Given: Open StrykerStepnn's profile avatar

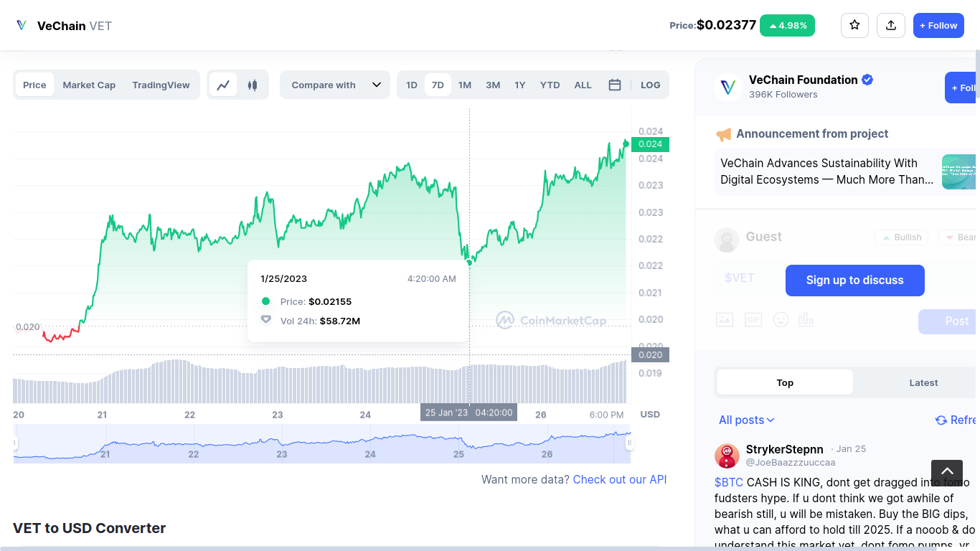Looking at the screenshot, I should tap(727, 456).
